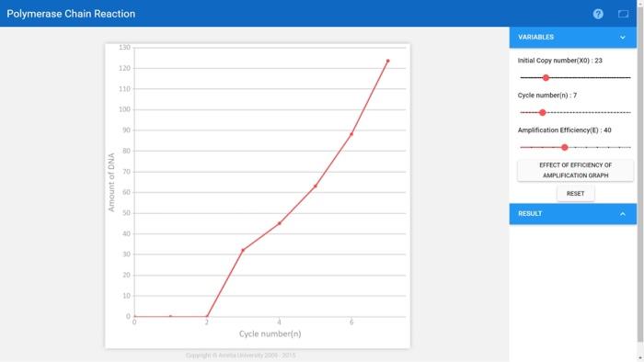
Task: Click 'Cycle number(n) : 7' label
Action: (x=547, y=96)
